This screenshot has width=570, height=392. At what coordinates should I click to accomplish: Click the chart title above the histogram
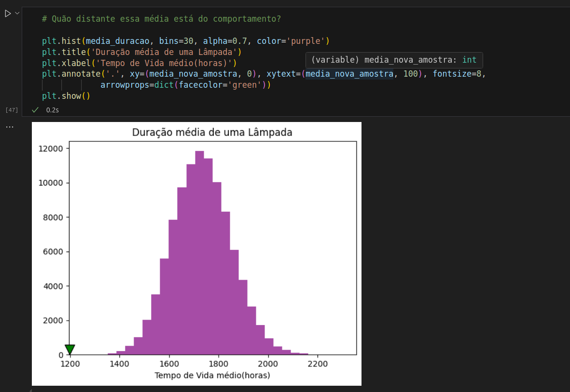212,132
